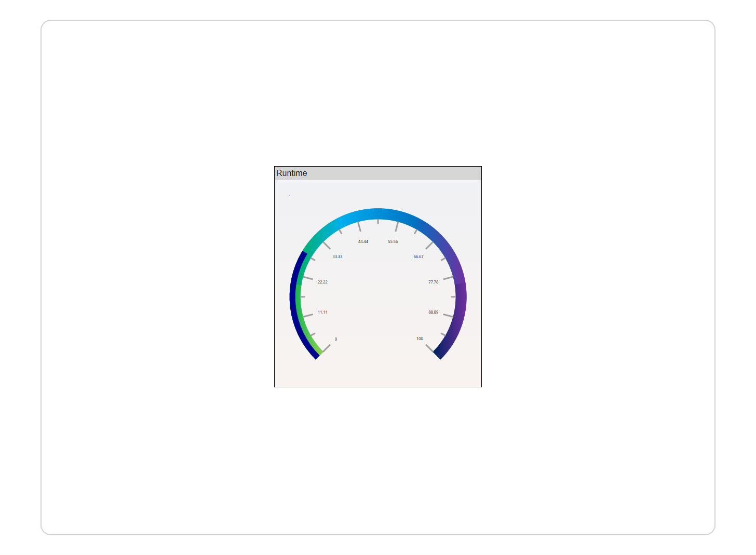Click the major tick mark near 100
The image size is (756, 555).
[429, 348]
